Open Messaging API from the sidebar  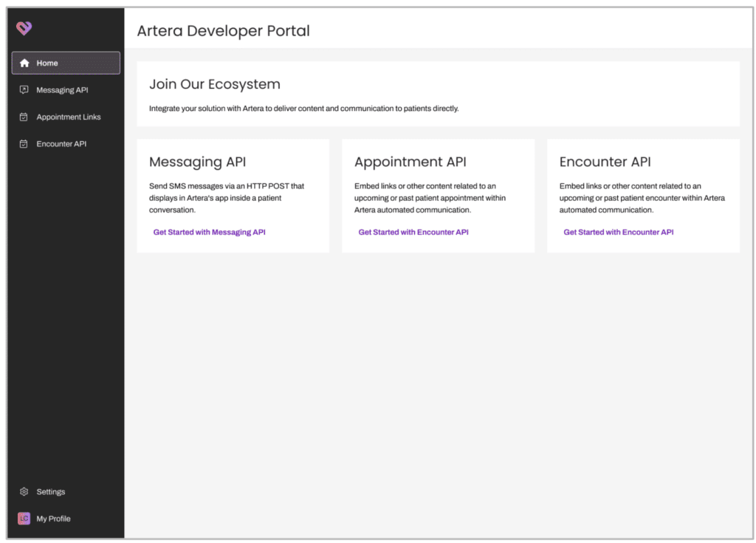coord(66,90)
